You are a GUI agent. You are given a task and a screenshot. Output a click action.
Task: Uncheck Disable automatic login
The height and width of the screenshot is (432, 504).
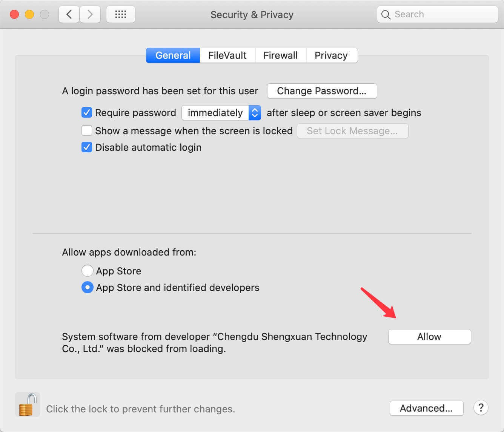[x=87, y=147]
